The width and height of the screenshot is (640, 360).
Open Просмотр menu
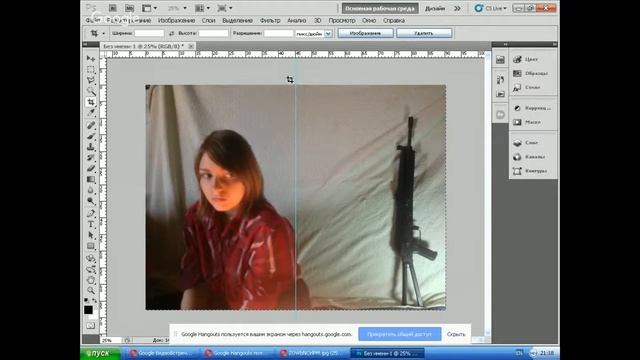342,20
